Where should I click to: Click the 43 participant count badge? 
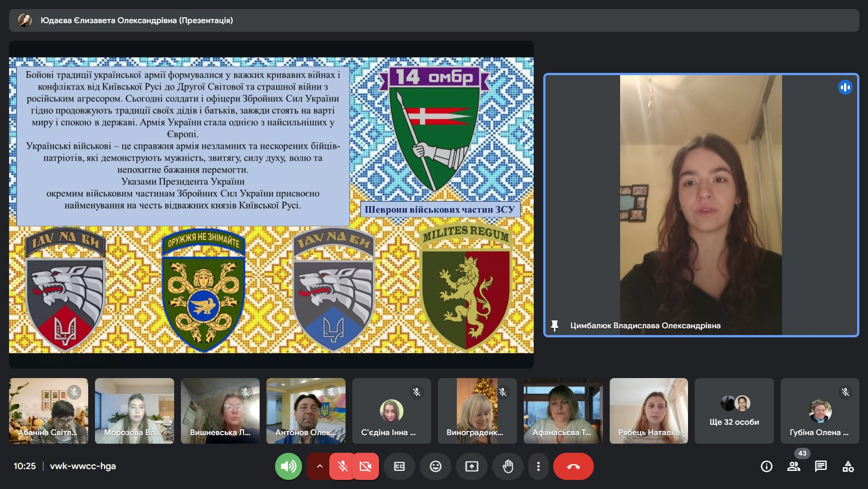[x=802, y=453]
